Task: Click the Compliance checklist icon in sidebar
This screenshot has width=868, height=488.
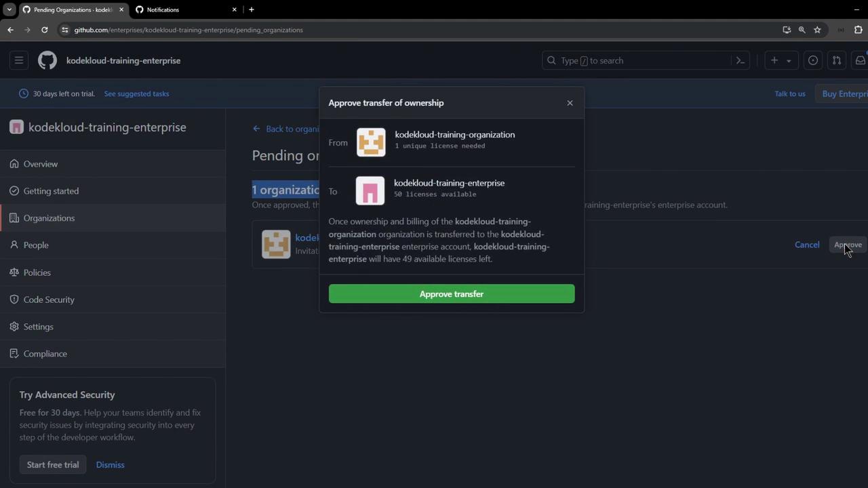Action: click(x=14, y=354)
